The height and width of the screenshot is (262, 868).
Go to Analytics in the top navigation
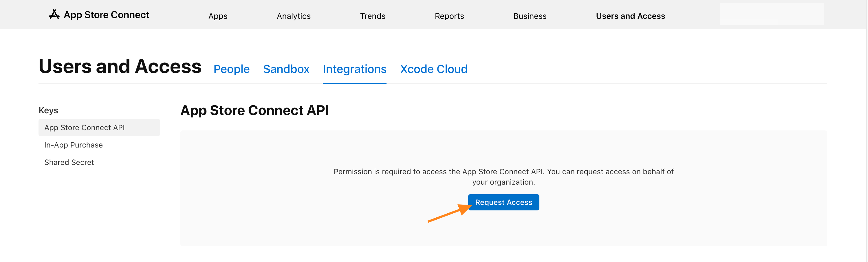[294, 16]
